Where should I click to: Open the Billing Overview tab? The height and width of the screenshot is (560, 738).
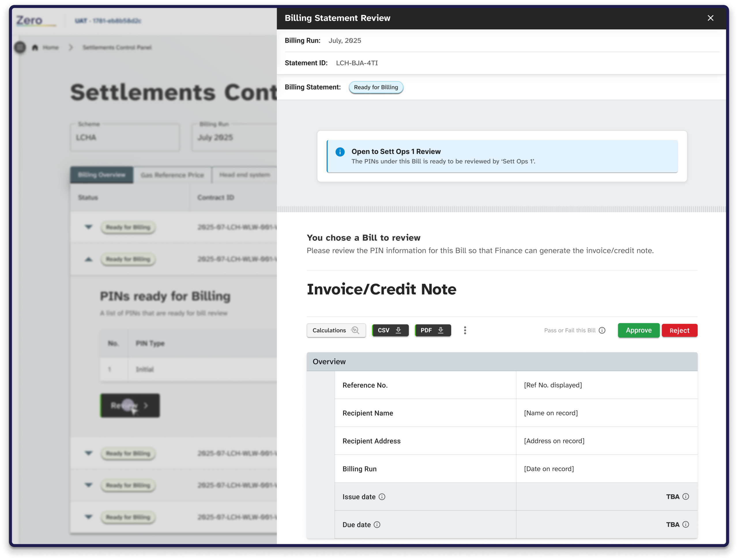click(x=101, y=175)
